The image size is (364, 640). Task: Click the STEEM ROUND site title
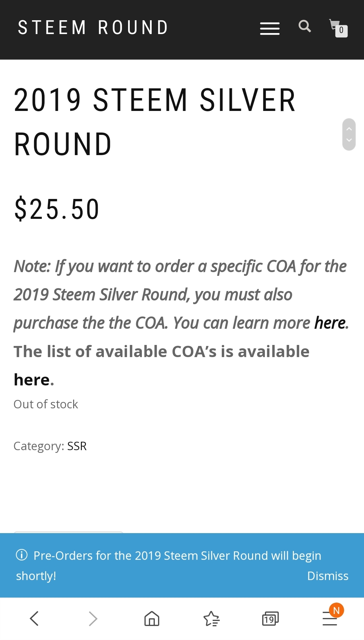(x=93, y=28)
